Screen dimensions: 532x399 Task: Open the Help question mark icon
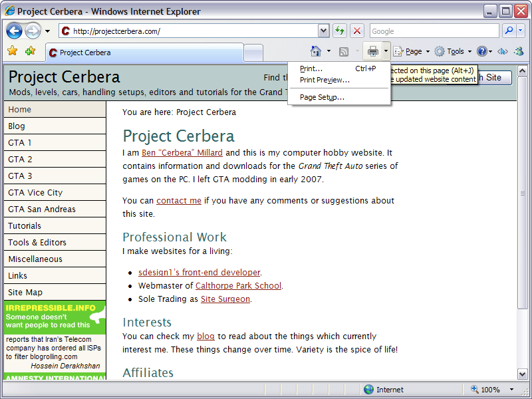[481, 51]
